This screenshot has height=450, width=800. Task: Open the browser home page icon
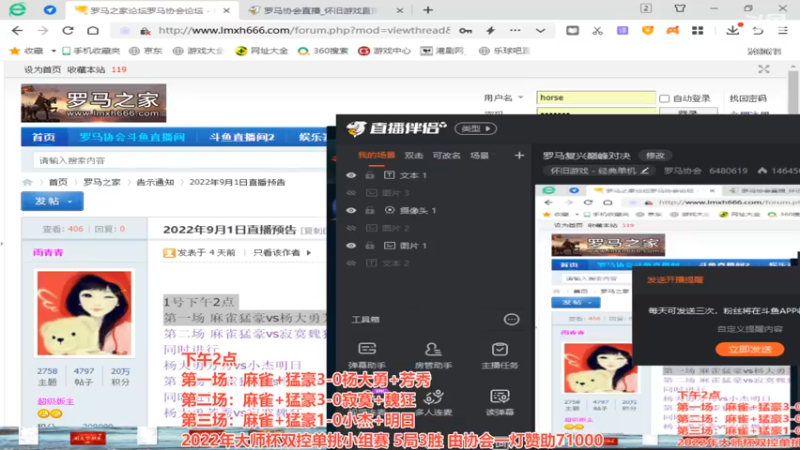tap(93, 31)
